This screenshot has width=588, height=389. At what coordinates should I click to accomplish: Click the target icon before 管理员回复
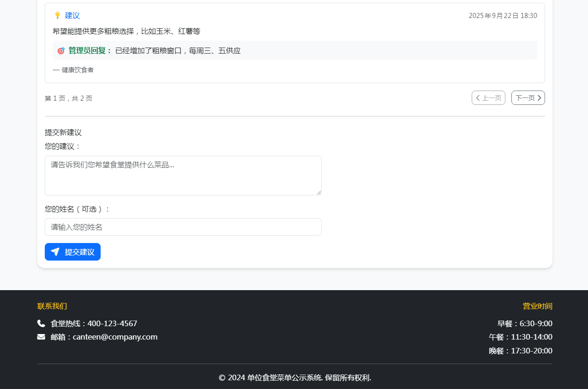point(61,51)
